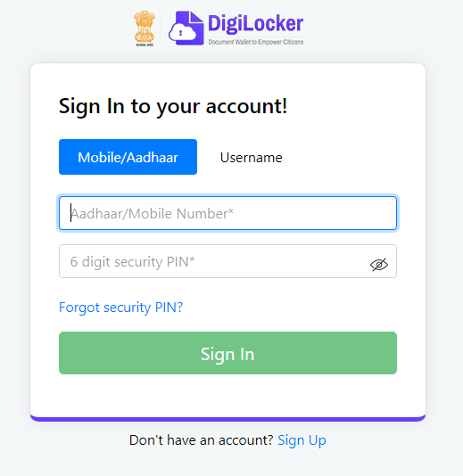
Task: Follow the Sign Up link
Action: (302, 440)
